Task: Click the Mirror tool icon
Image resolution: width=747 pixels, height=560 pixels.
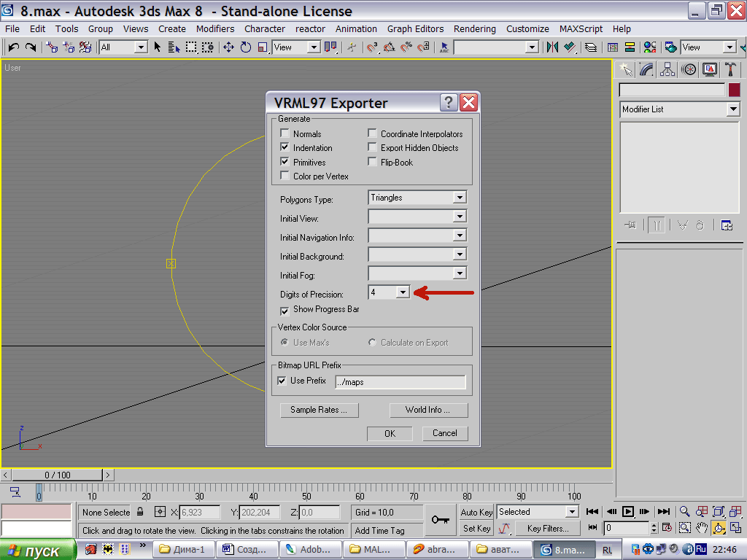Action: pos(553,47)
